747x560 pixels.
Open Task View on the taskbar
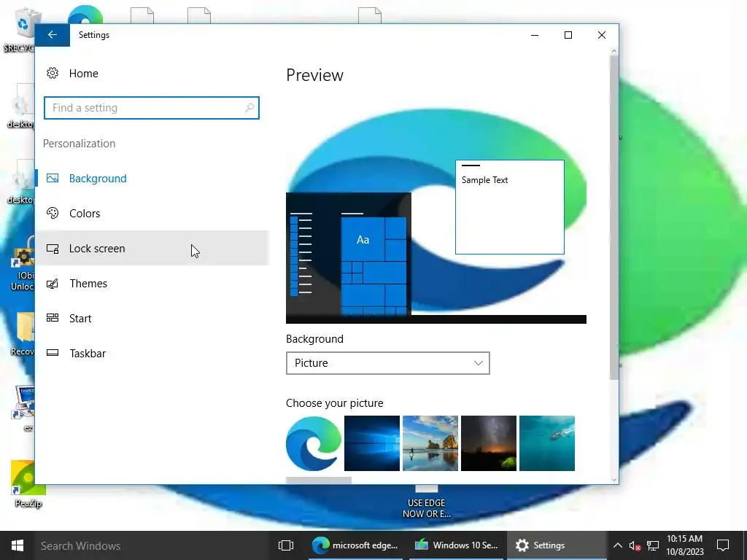286,545
